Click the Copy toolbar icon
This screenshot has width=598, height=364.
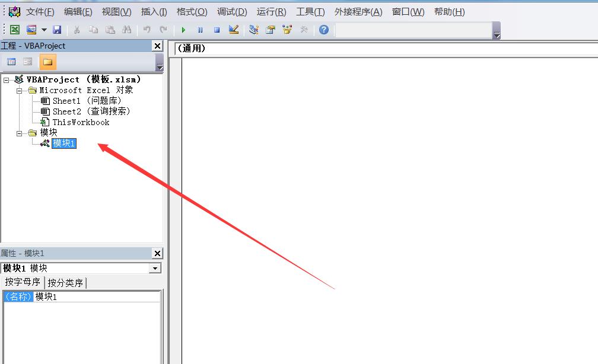click(x=93, y=30)
